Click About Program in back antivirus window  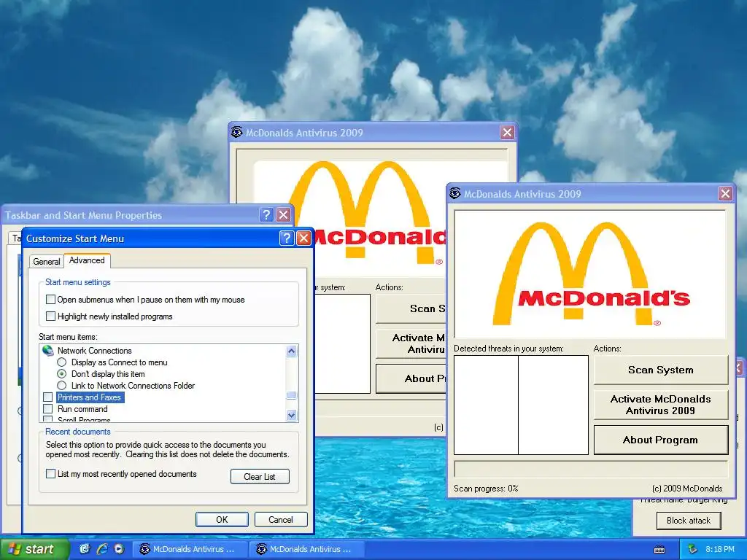coord(411,378)
